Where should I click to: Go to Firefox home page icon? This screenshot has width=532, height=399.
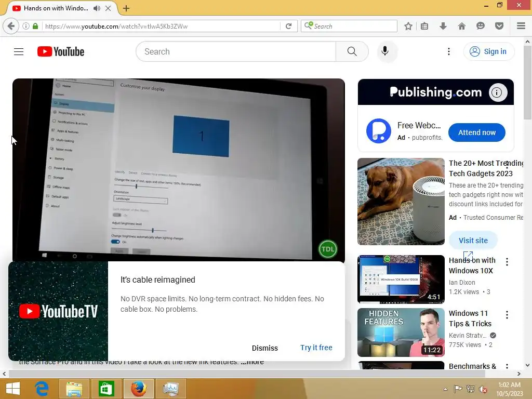click(462, 26)
